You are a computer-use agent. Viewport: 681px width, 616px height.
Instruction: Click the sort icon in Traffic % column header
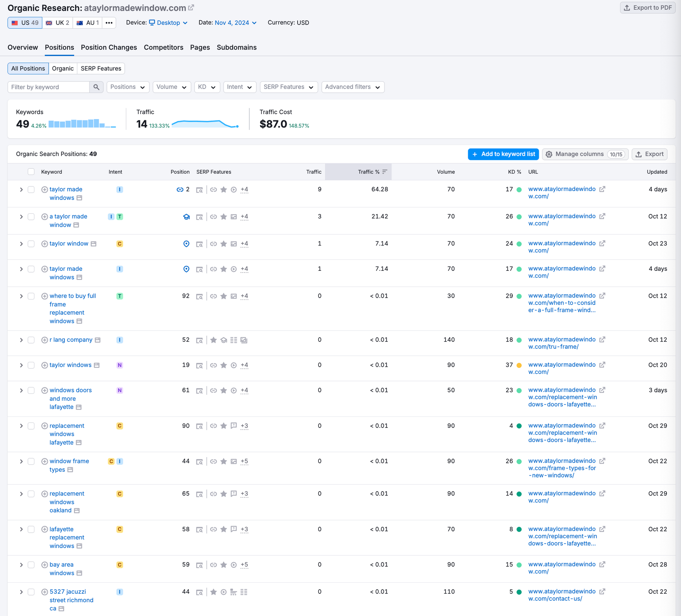tap(385, 172)
